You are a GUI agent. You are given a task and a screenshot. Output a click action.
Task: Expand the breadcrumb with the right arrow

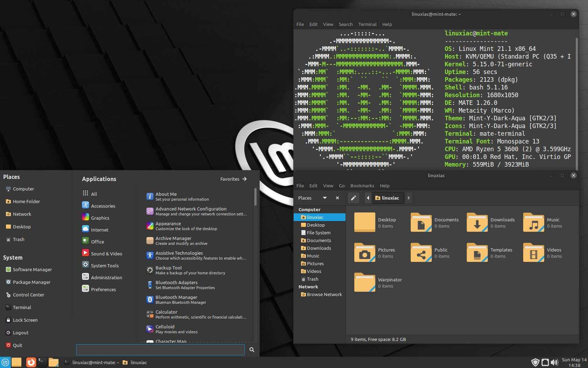[x=409, y=198]
